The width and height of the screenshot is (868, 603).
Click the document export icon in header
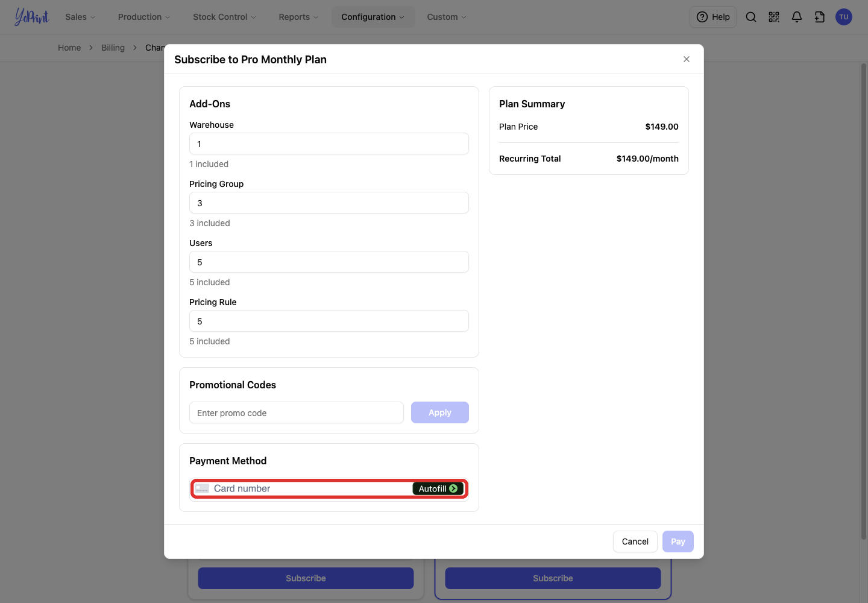(x=820, y=17)
